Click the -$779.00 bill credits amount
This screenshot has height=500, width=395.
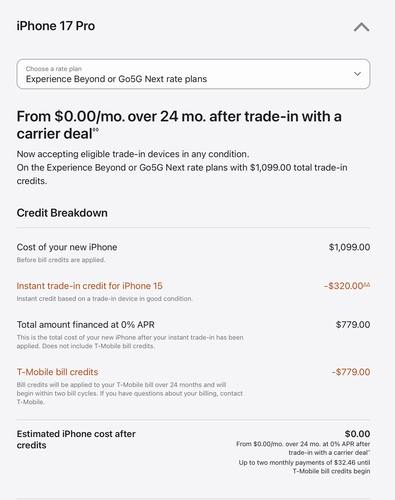(x=351, y=372)
